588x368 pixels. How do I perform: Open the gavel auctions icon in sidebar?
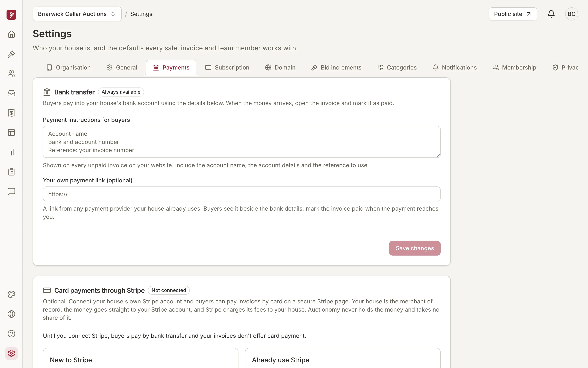tap(11, 54)
